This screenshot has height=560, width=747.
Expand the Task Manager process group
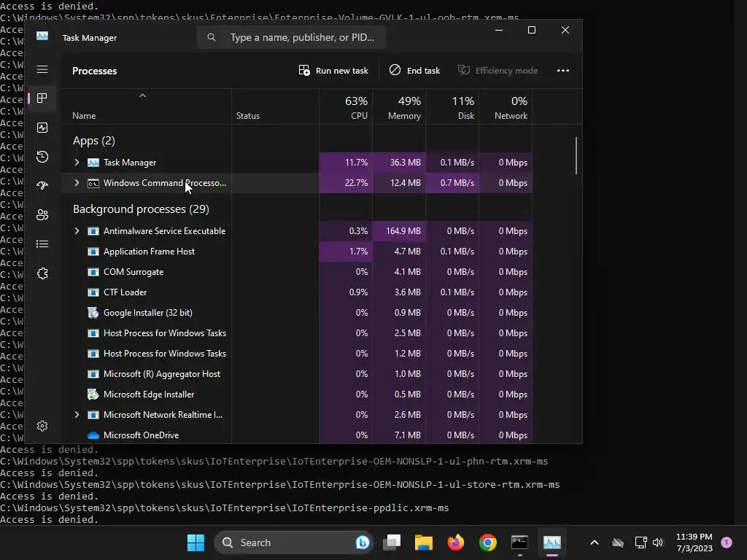coord(77,163)
